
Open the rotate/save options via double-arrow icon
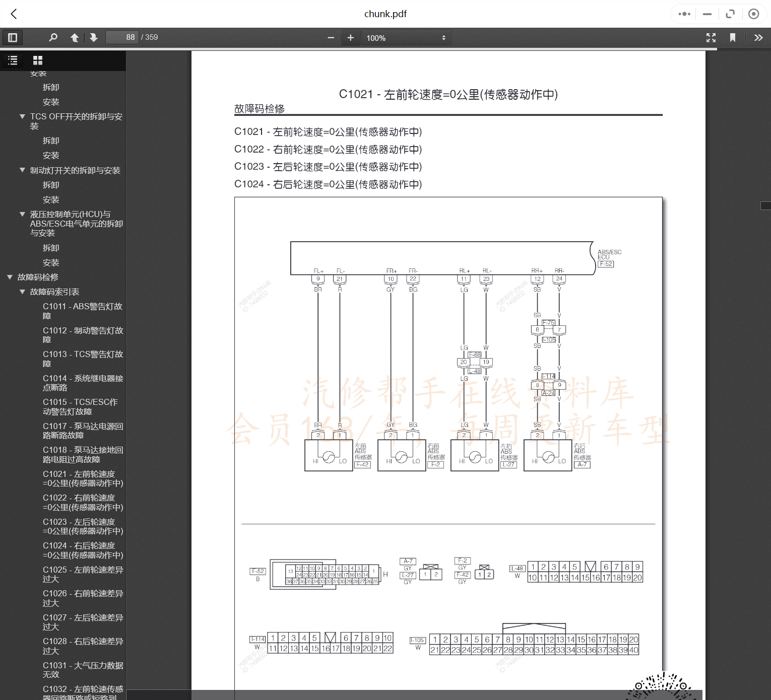757,37
